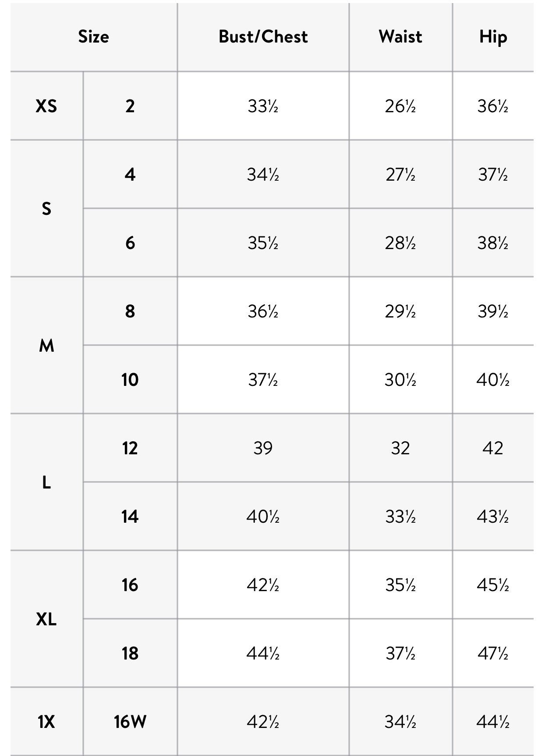Image resolution: width=538 pixels, height=756 pixels.
Task: Click waist value 32 for size 12
Action: click(400, 448)
